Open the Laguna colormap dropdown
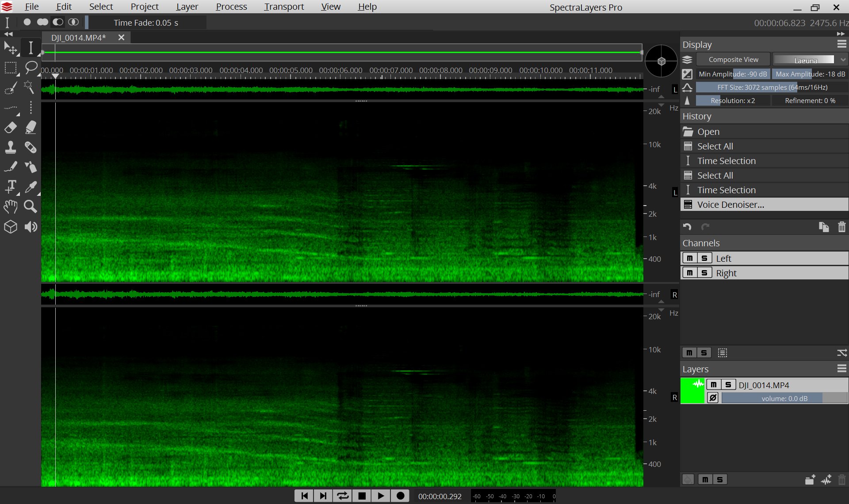The image size is (849, 504). pyautogui.click(x=810, y=60)
